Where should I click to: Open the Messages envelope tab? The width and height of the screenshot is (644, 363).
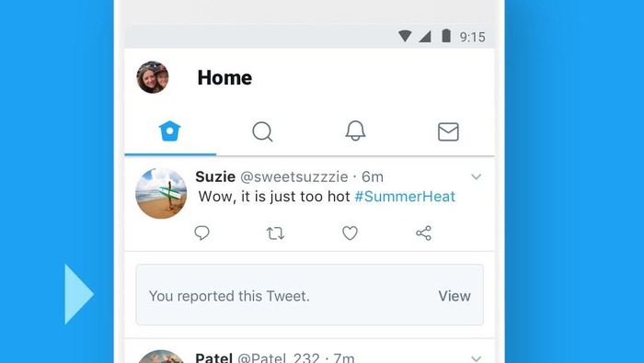click(x=448, y=131)
